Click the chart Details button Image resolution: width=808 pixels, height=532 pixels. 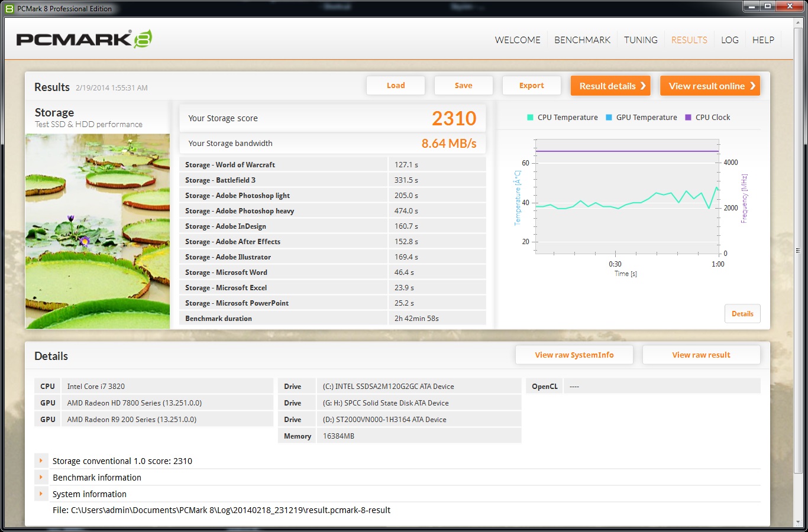[742, 314]
